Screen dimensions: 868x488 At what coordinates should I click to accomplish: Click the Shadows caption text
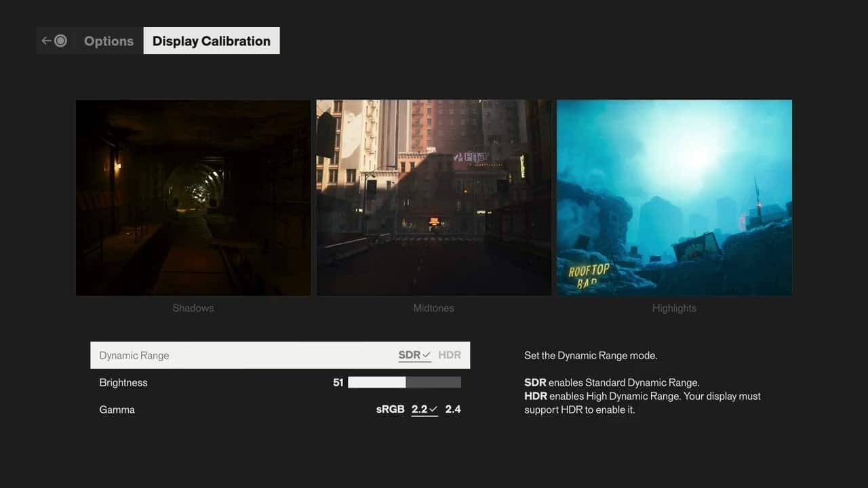pos(193,308)
